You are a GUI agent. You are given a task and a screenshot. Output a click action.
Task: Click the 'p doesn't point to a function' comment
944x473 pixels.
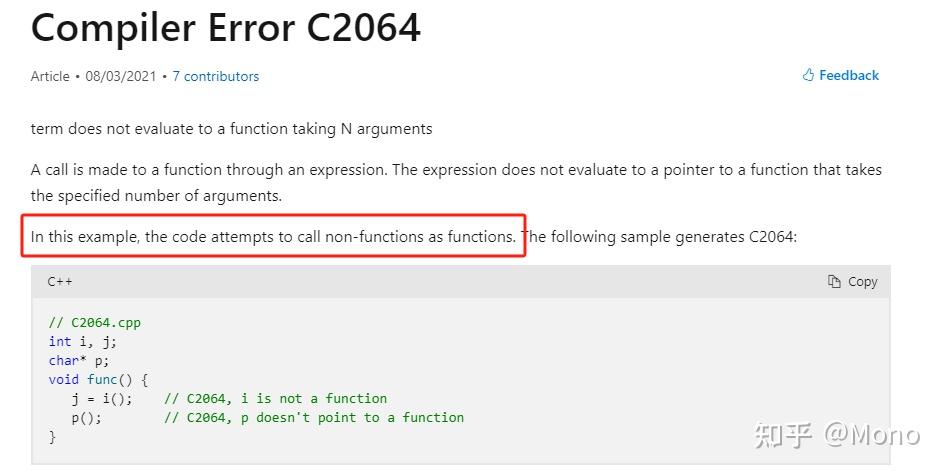(314, 417)
